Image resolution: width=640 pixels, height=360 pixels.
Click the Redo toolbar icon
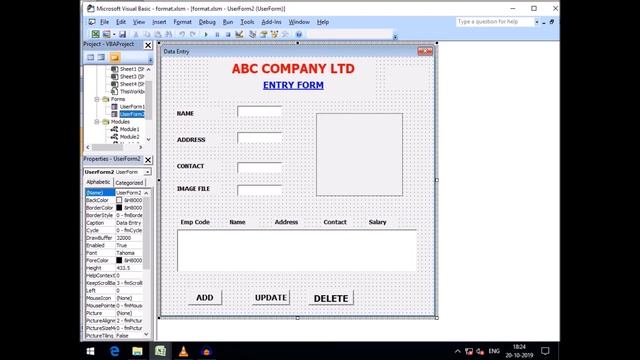[x=193, y=34]
